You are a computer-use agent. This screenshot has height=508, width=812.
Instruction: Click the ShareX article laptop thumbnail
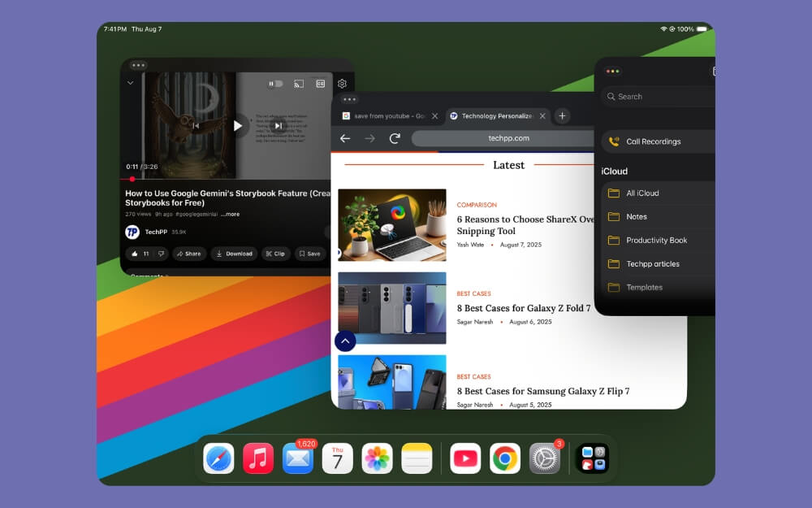click(392, 225)
